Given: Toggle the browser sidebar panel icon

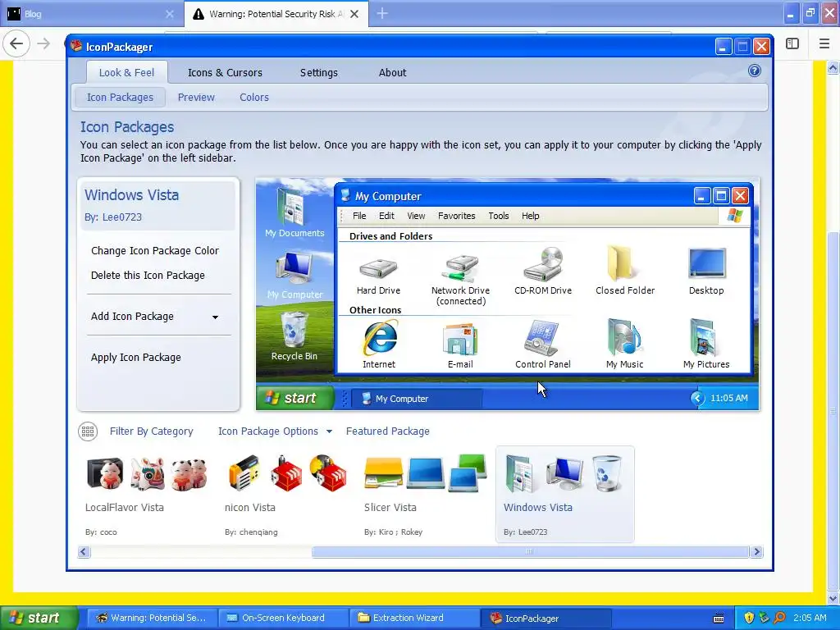Looking at the screenshot, I should click(792, 43).
